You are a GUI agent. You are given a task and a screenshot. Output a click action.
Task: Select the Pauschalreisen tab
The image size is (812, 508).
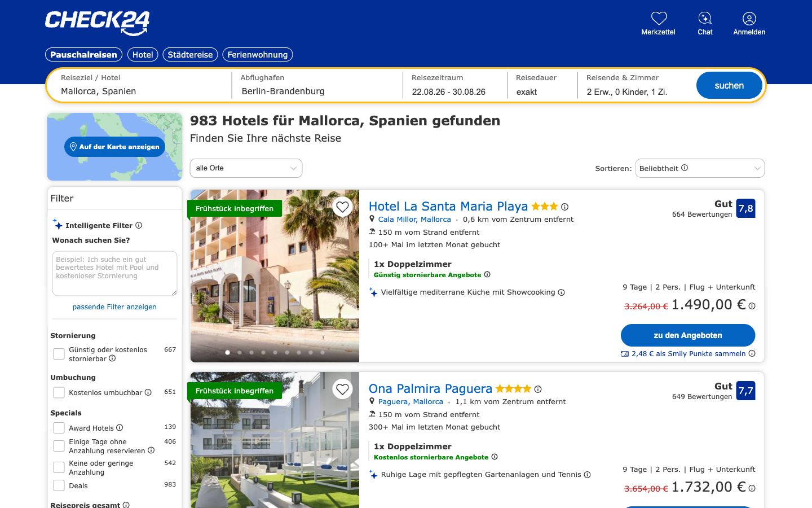[83, 55]
